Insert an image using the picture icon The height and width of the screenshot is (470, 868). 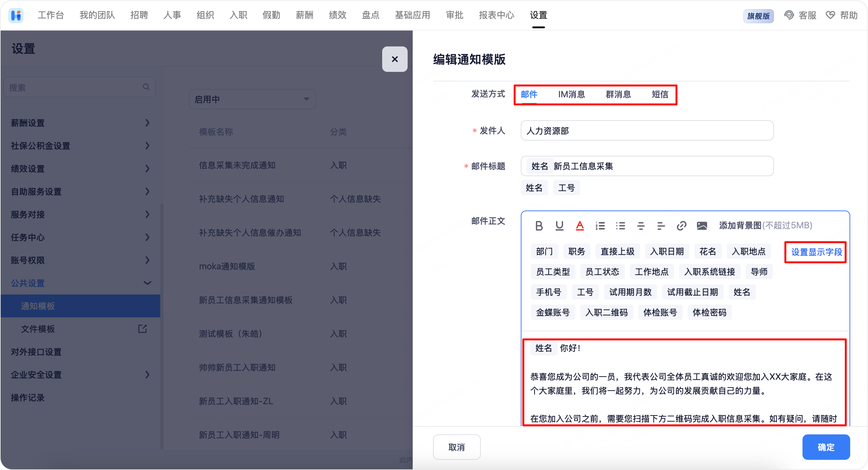(x=702, y=225)
